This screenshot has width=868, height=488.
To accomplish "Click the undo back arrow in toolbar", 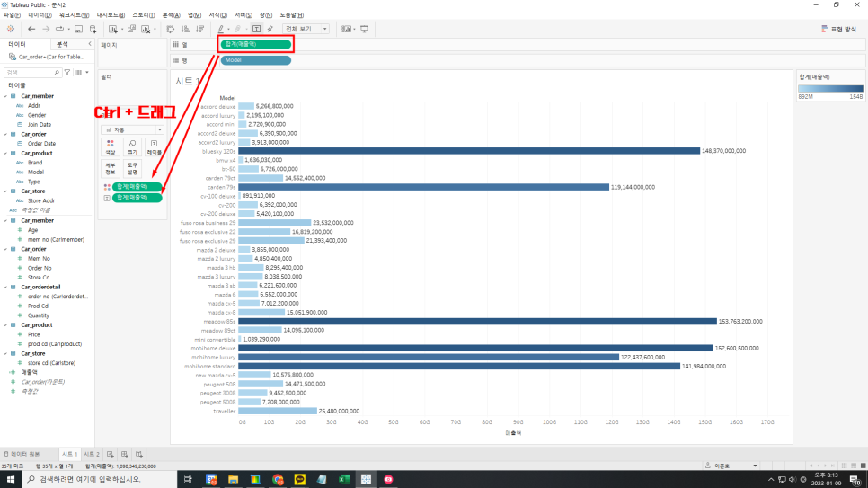I will [x=31, y=29].
